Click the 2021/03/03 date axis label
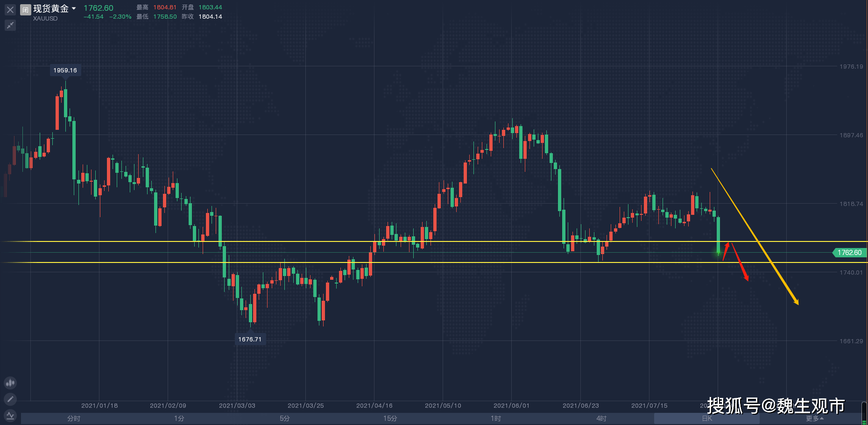The height and width of the screenshot is (425, 868). pos(237,406)
